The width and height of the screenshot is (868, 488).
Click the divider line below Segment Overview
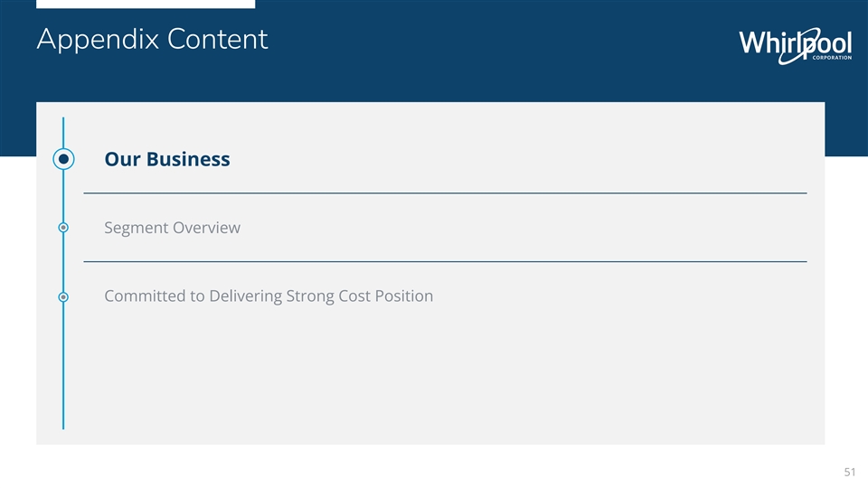[445, 261]
